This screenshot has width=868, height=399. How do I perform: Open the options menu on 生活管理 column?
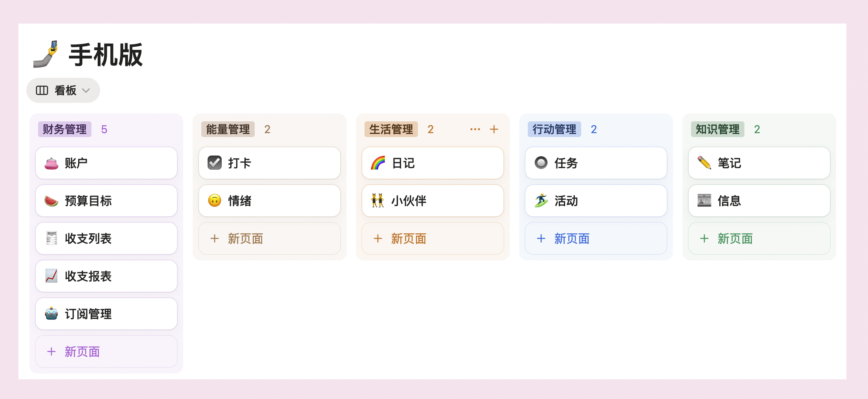coord(475,129)
